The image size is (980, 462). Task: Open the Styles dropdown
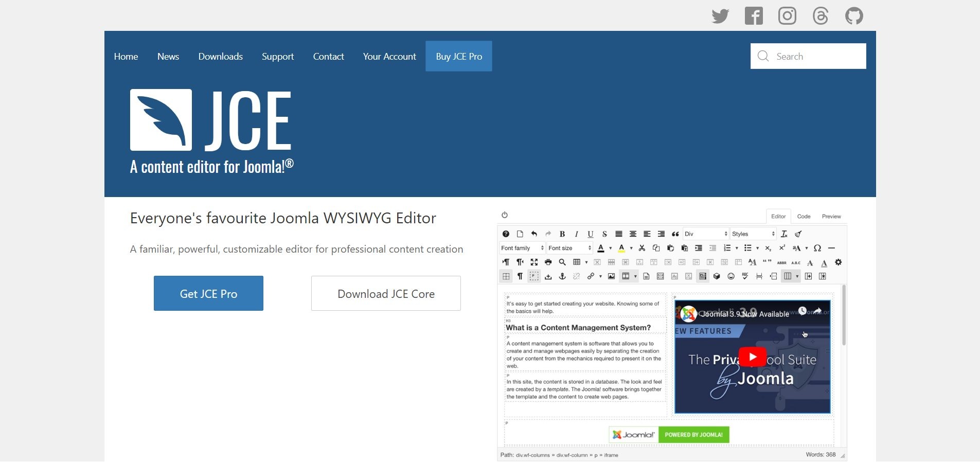753,234
